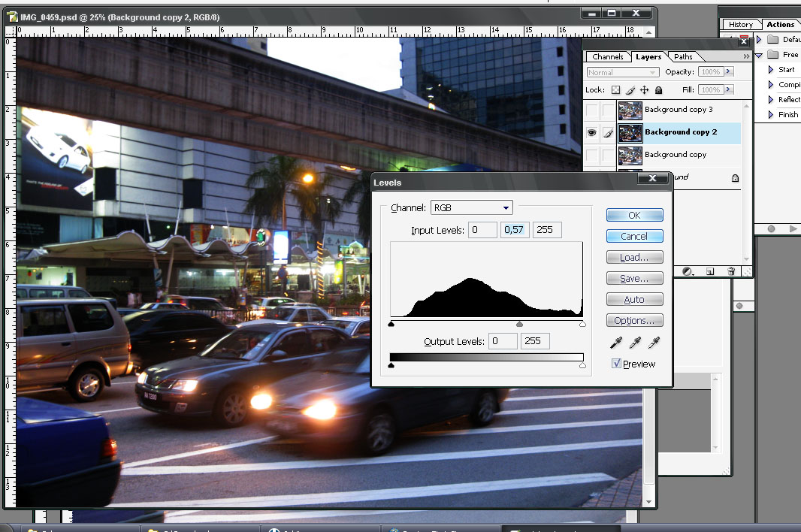Select the black point eyedropper in Levels

[x=616, y=343]
